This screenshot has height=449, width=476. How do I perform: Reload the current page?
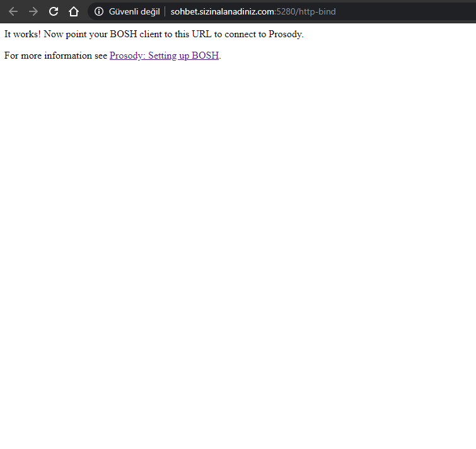[54, 11]
